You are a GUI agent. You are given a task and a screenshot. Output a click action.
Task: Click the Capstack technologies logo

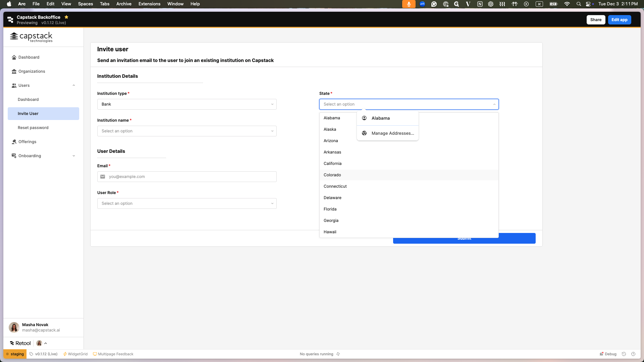pos(31,37)
